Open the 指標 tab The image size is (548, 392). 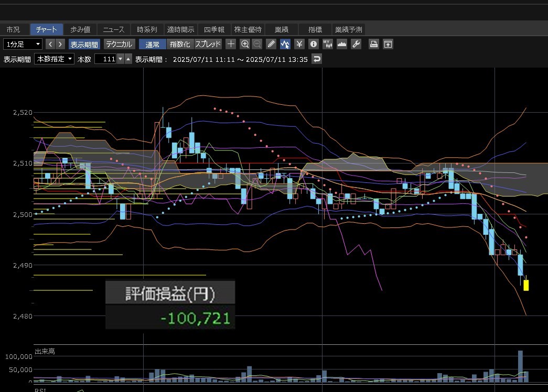(x=315, y=30)
